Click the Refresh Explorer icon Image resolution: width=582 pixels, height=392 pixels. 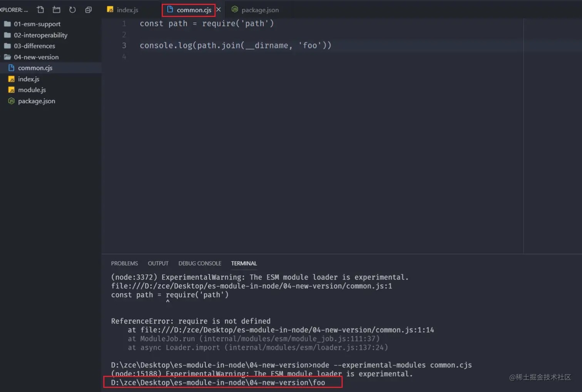(x=72, y=10)
